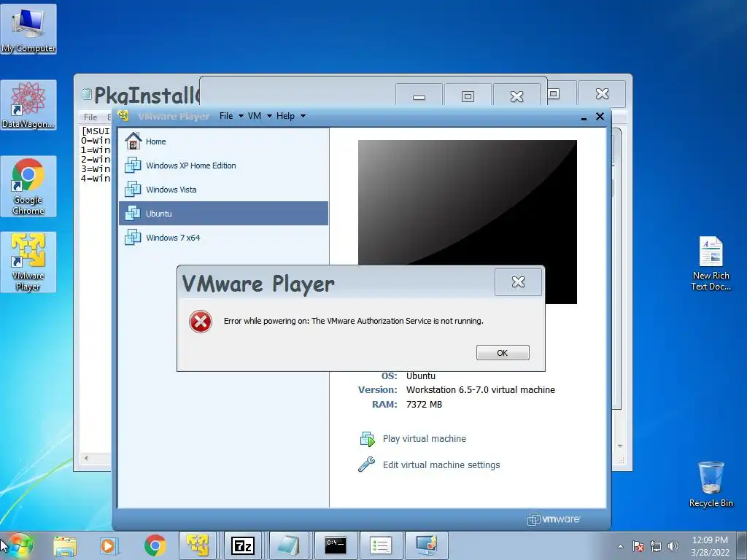Open DataWagon desktop shortcut
This screenshot has height=560, width=747.
(x=28, y=105)
